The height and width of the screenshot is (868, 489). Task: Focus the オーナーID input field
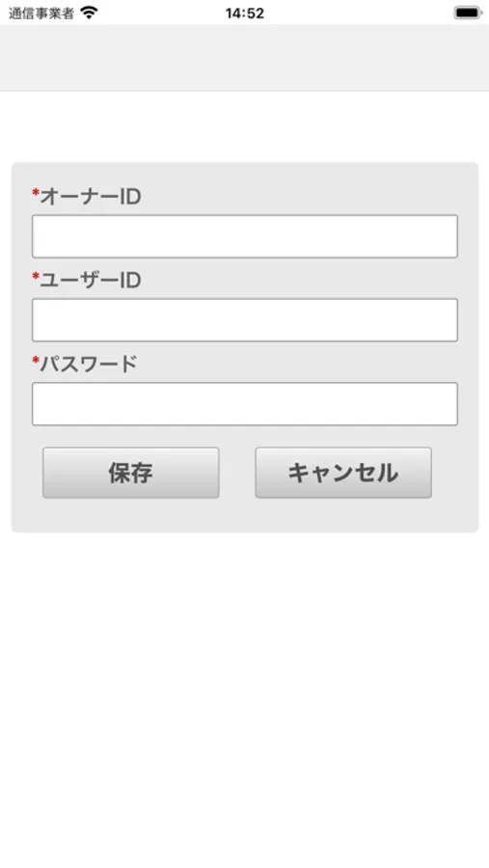coord(245,236)
